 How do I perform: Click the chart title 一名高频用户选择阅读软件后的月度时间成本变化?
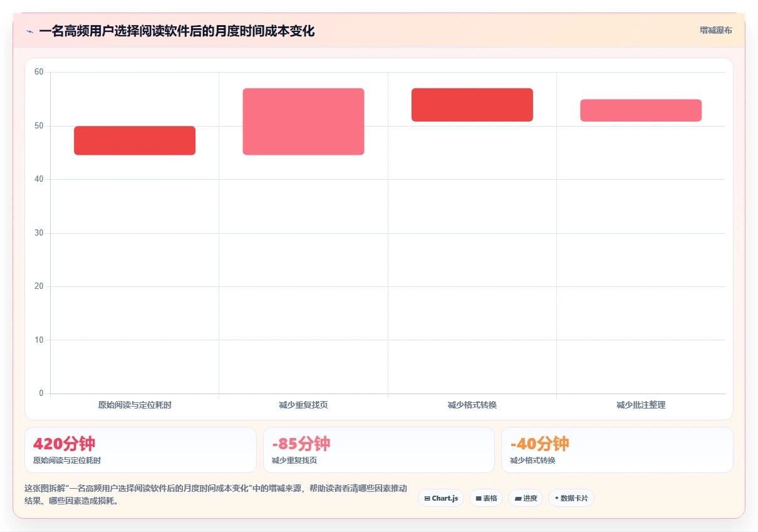(177, 31)
